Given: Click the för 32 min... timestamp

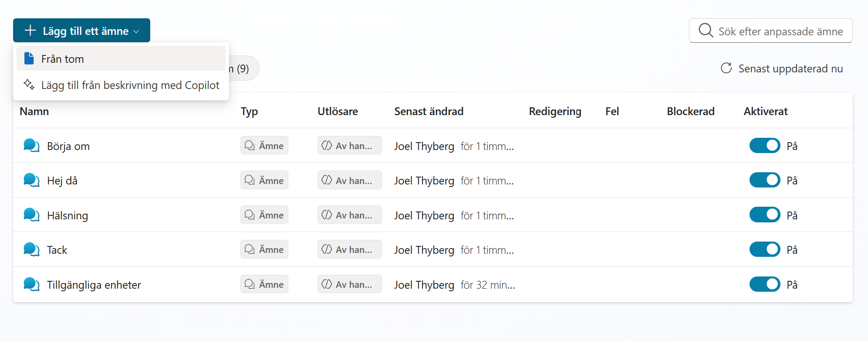Looking at the screenshot, I should point(488,285).
